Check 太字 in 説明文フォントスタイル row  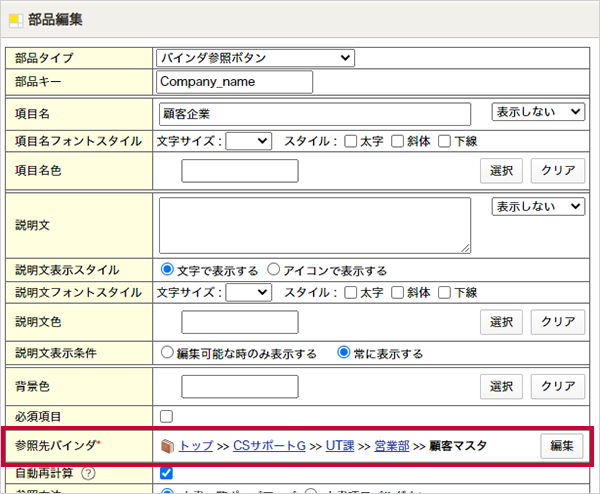[351, 293]
